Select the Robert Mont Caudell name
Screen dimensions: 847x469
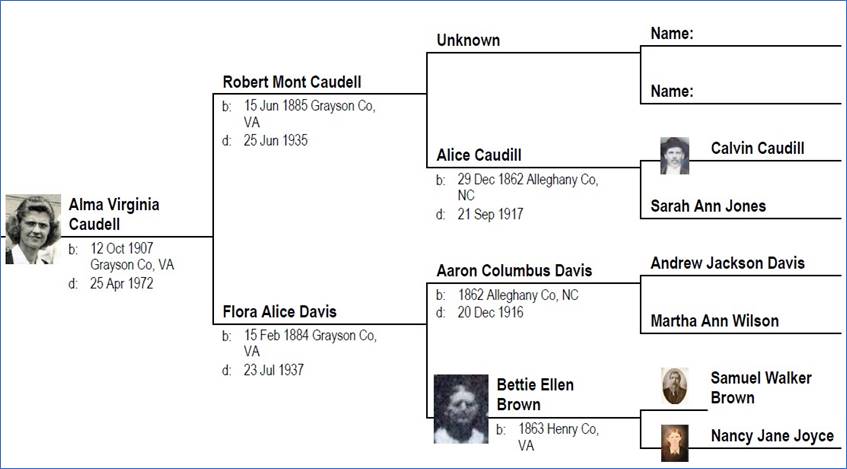click(x=292, y=82)
